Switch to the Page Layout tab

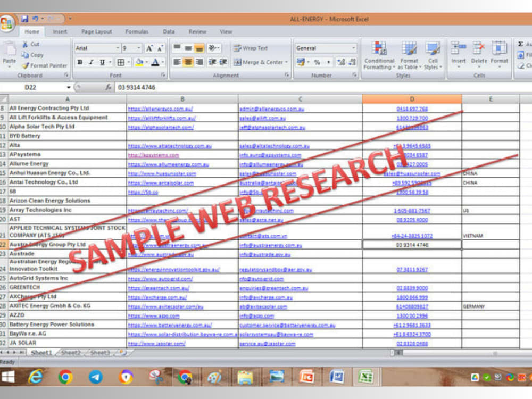(96, 31)
